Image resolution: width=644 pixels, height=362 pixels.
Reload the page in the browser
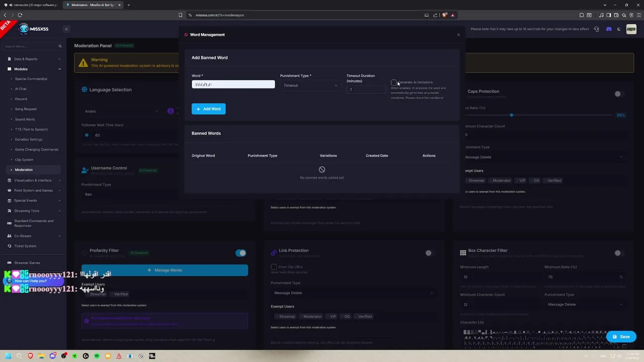click(x=20, y=15)
